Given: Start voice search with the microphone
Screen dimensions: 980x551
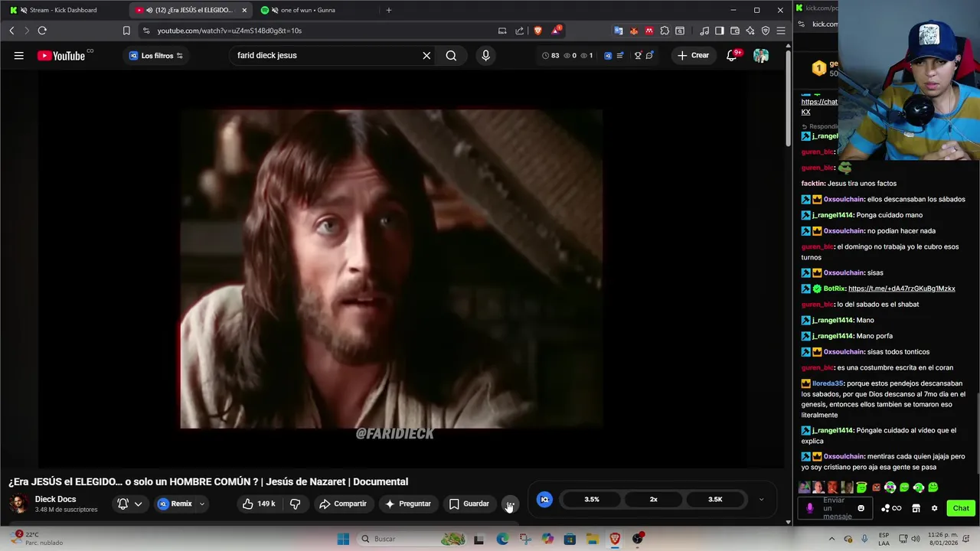Looking at the screenshot, I should 485,55.
